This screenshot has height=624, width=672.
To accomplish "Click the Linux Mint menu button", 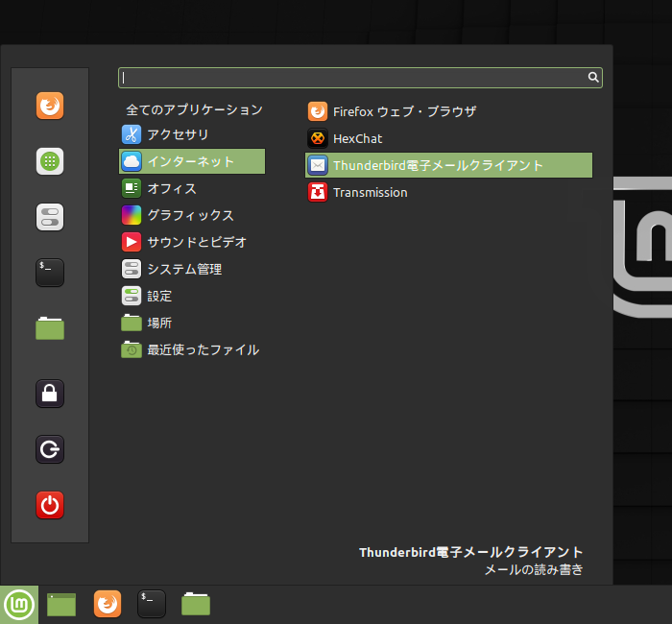I will point(19,605).
